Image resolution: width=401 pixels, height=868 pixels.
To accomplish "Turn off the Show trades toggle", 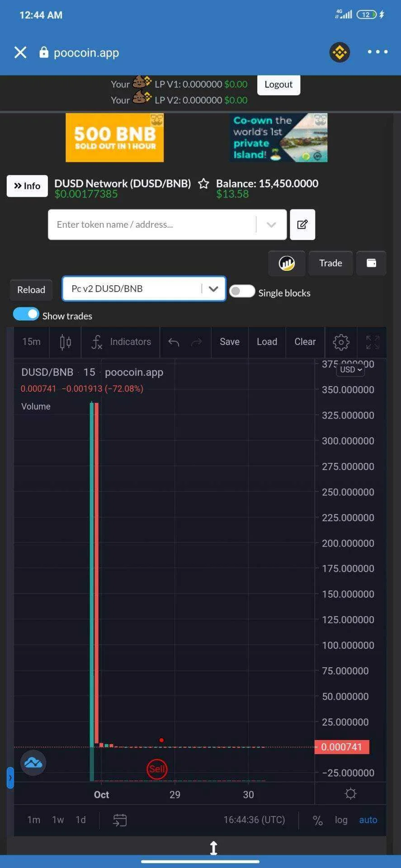I will (26, 314).
